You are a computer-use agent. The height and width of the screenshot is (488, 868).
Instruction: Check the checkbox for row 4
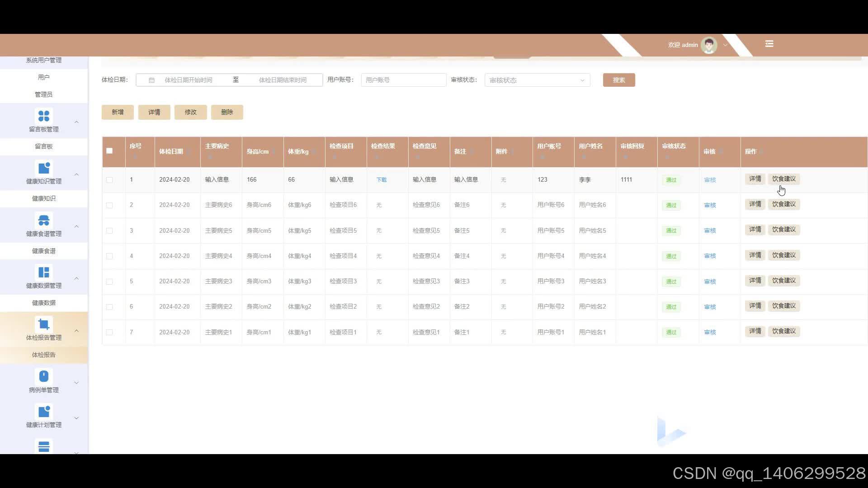coord(109,256)
